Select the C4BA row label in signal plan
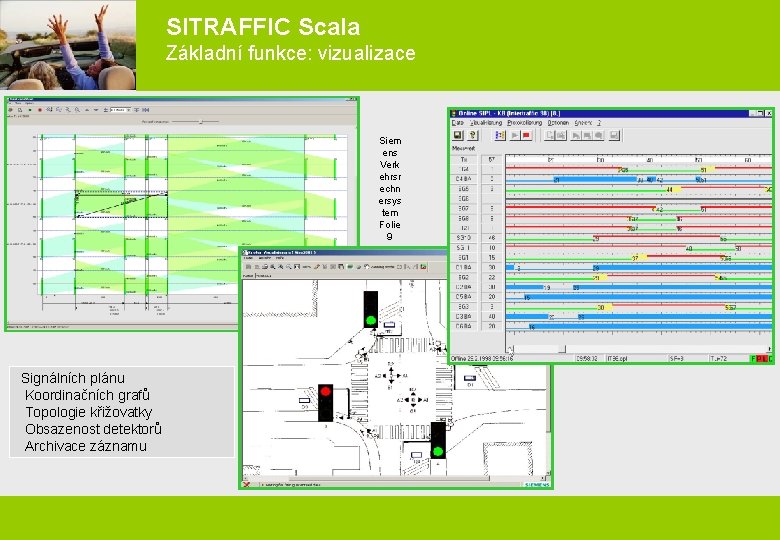 464,179
